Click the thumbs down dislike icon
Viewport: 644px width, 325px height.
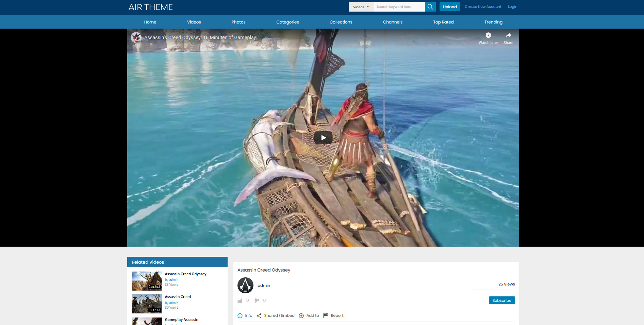(257, 300)
